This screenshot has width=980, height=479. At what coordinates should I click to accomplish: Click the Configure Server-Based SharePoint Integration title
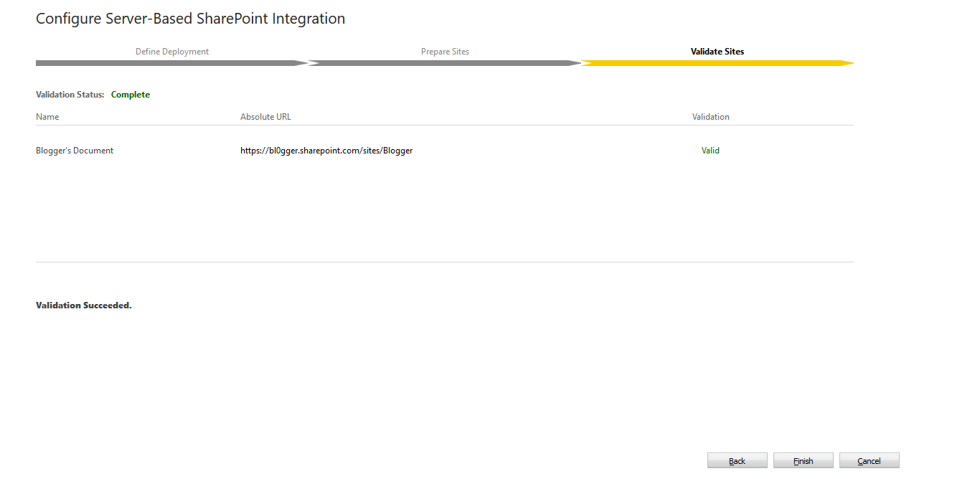pos(191,19)
